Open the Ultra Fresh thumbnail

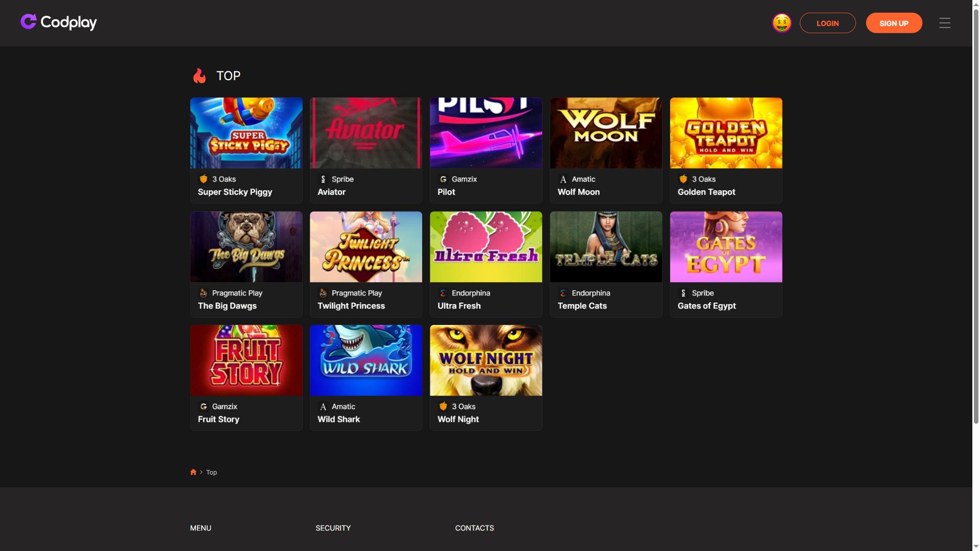tap(486, 247)
